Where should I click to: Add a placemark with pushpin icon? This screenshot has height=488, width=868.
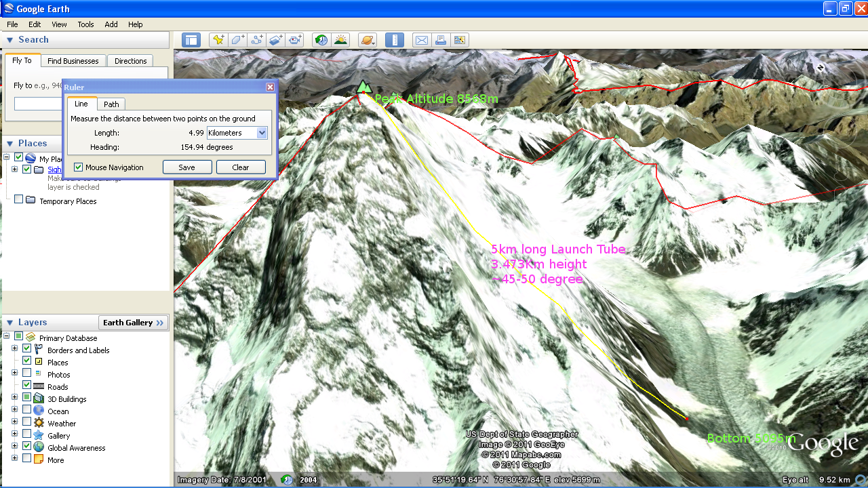[218, 40]
